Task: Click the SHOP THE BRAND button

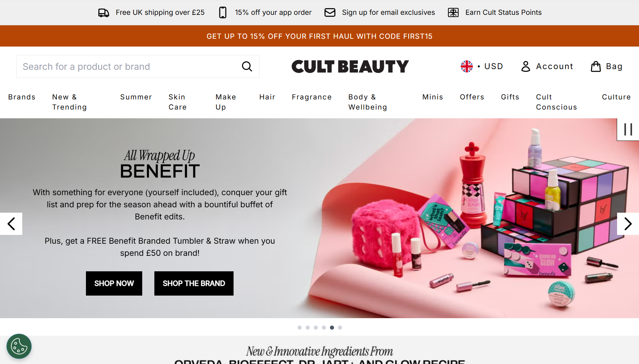Action: (x=194, y=283)
